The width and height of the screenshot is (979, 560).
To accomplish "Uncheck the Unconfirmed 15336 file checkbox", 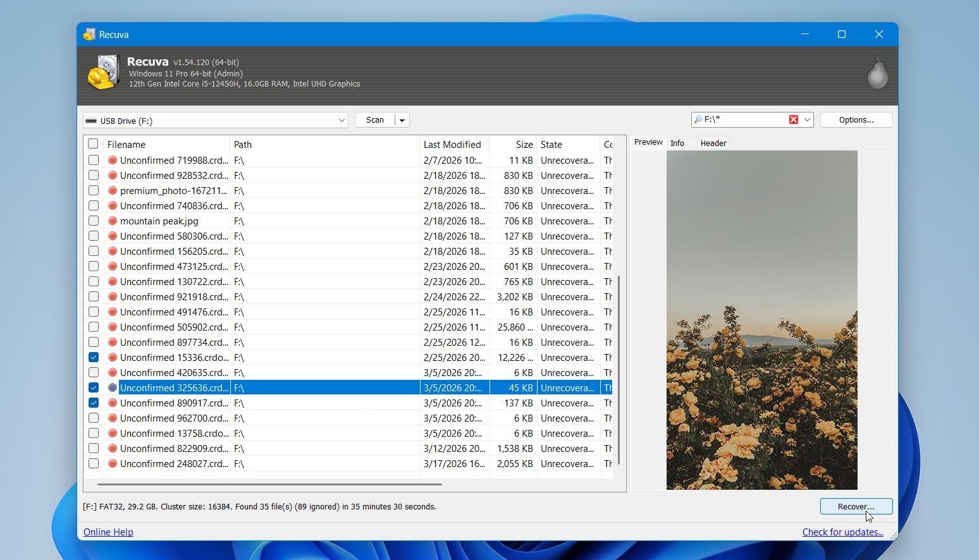I will (94, 358).
